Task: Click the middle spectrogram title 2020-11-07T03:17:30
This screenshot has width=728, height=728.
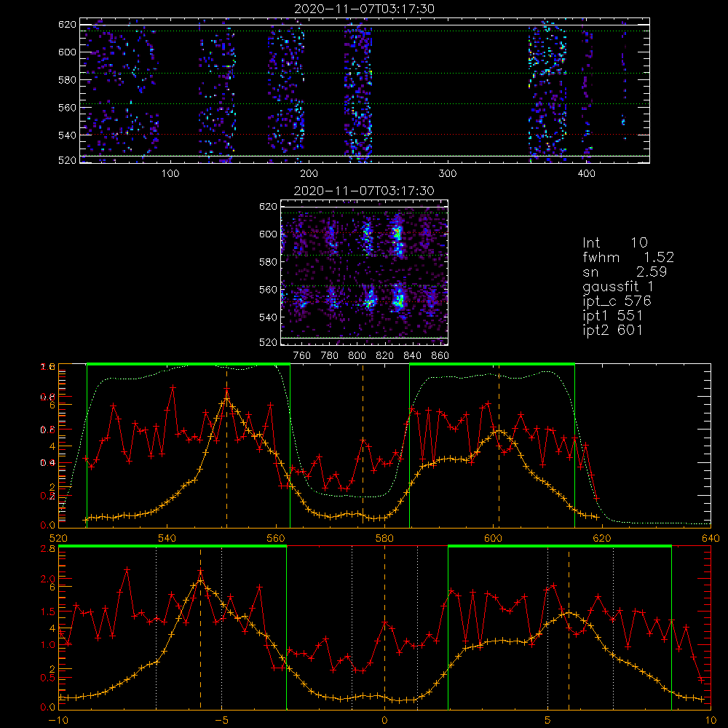Action: pyautogui.click(x=364, y=191)
